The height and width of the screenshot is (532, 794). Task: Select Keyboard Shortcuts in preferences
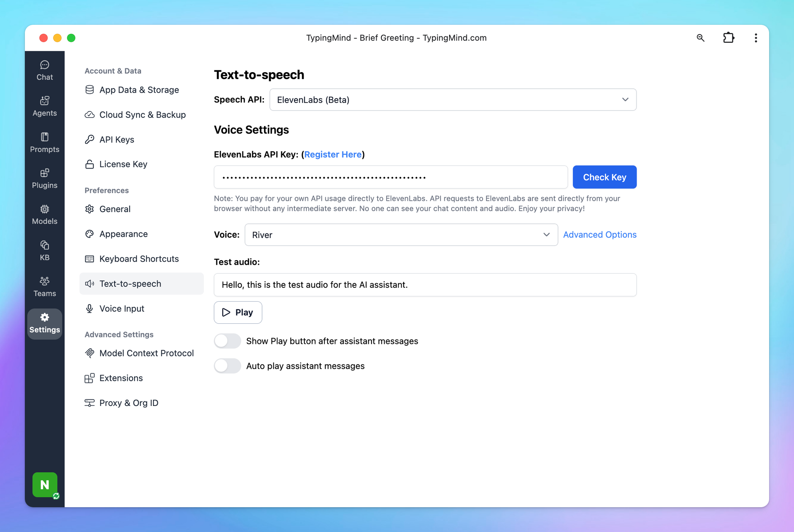point(139,259)
